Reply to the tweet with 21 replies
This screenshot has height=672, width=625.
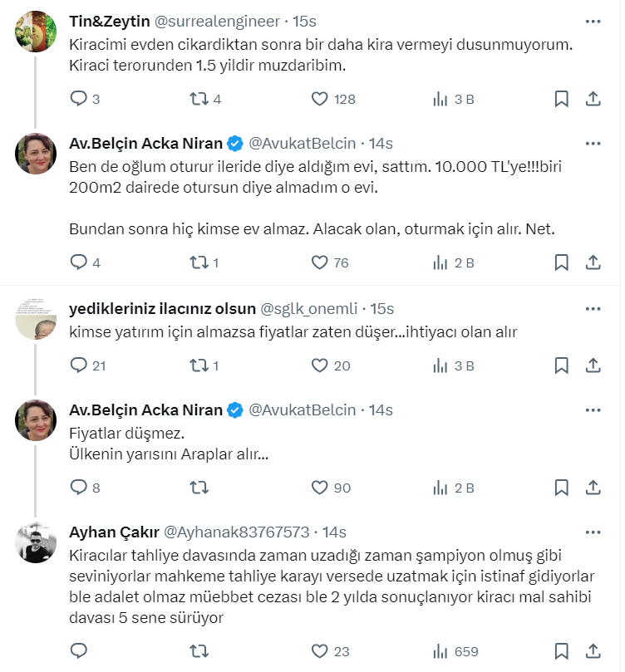pos(78,365)
